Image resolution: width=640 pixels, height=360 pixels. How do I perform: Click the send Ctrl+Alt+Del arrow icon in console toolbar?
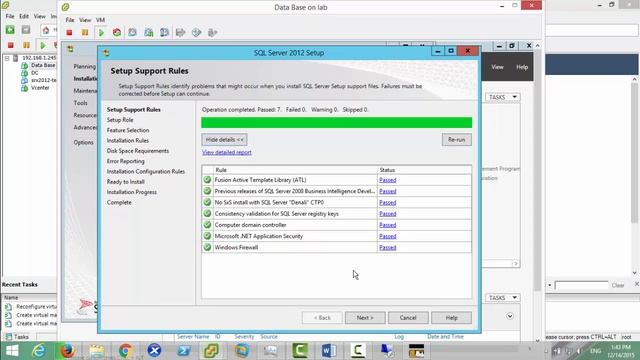tap(180, 32)
